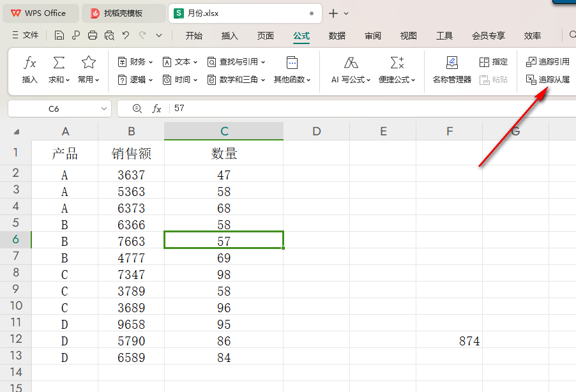Open Lookup & Reference 查找与引用 dropdown
The height and width of the screenshot is (392, 576).
(x=236, y=62)
